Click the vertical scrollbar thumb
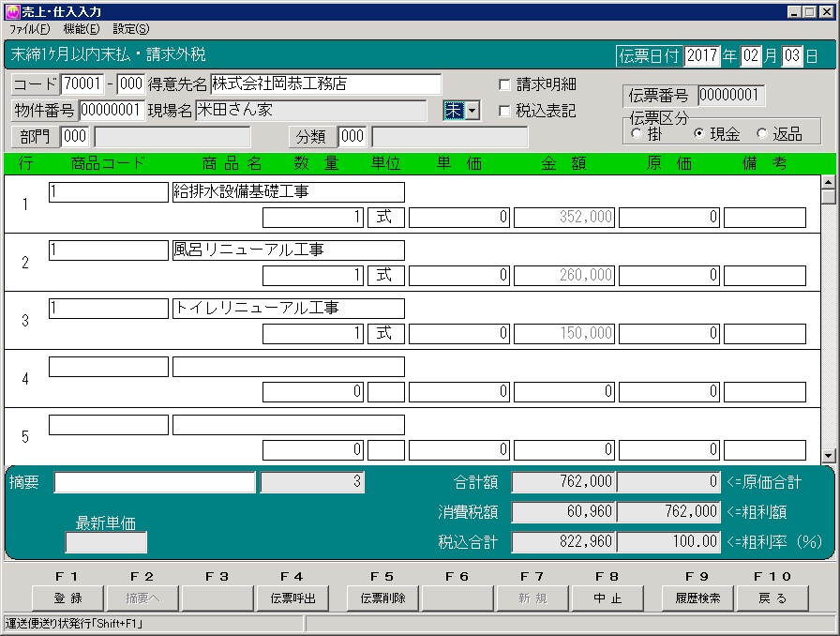The image size is (840, 636). tap(829, 197)
